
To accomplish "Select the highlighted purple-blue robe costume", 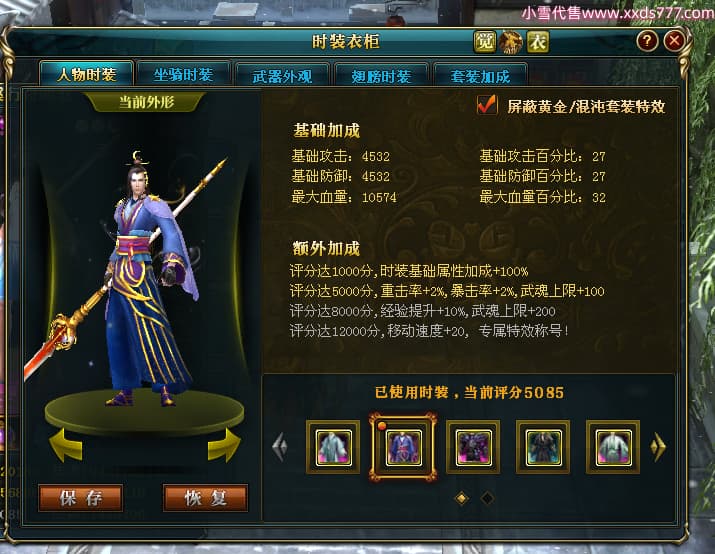I will tap(403, 447).
